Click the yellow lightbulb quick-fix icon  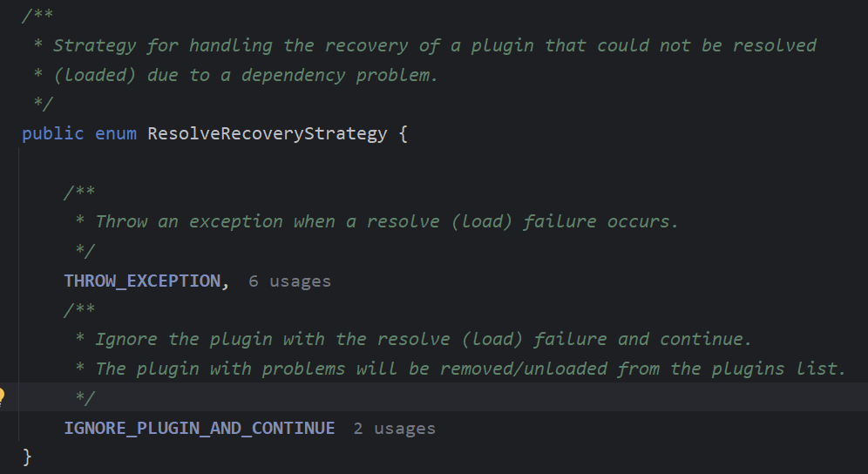coord(2,397)
